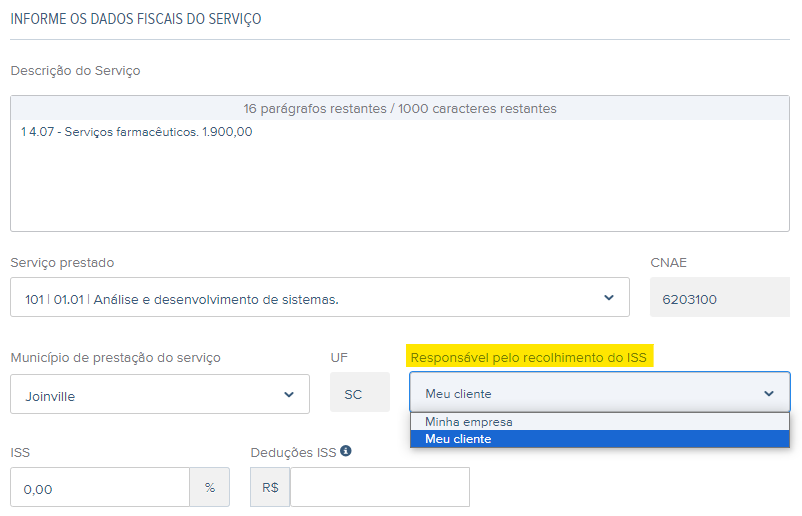Screen dimensions: 802x516
Task: Open the Município de prestação Joinville dropdown
Action: click(160, 394)
